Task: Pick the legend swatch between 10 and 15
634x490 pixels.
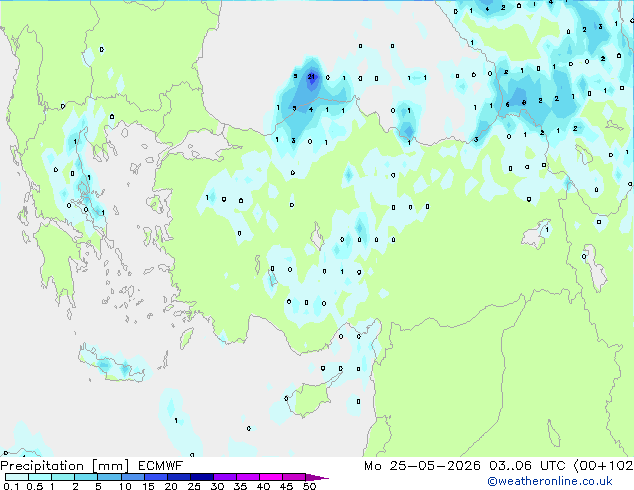Action: click(x=132, y=477)
